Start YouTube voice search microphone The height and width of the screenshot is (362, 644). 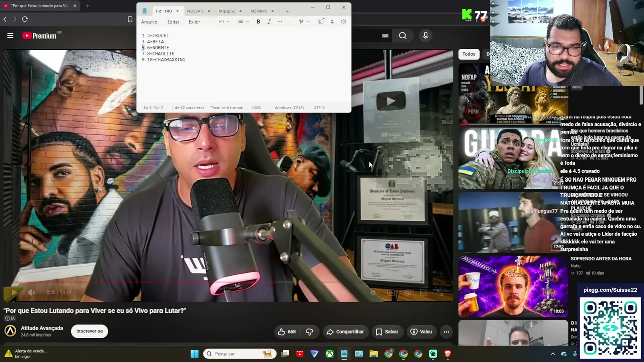[x=425, y=36]
